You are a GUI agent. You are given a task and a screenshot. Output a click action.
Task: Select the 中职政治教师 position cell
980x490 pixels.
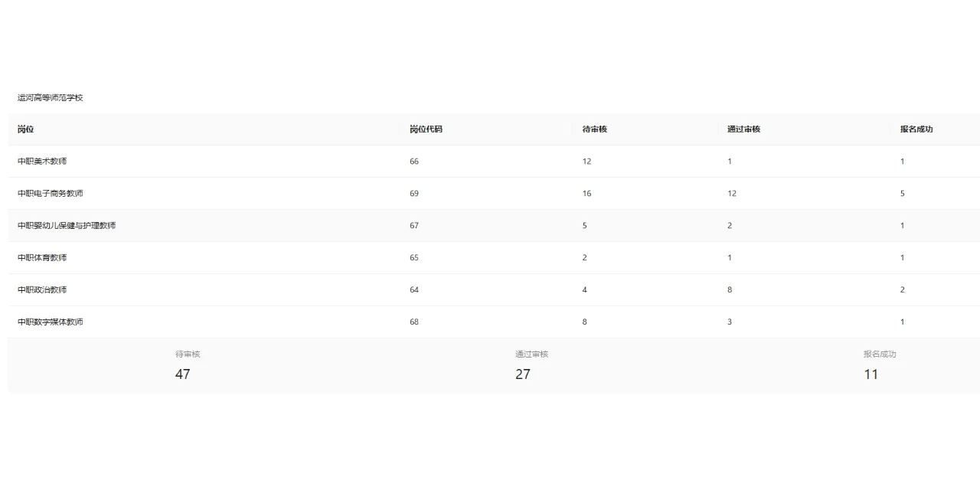click(x=42, y=290)
